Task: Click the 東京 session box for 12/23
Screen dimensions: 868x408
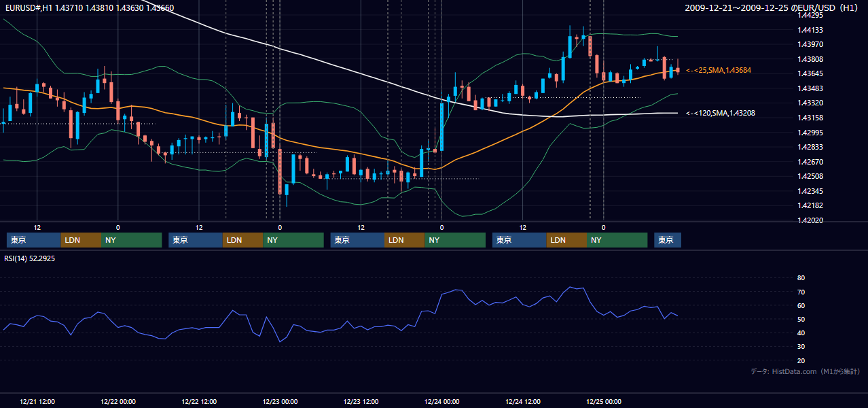Action: pos(357,240)
